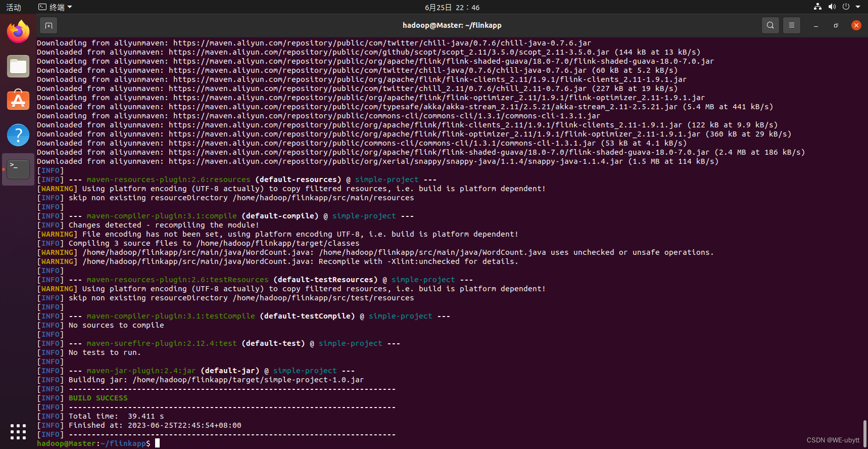The image size is (868, 449).
Task: Click the maven-jar-plugin:2.4:jar text
Action: point(141,371)
